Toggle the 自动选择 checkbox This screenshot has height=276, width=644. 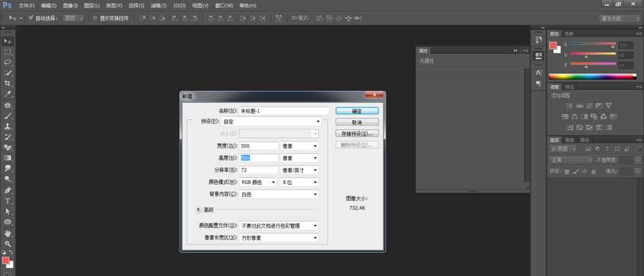pyautogui.click(x=32, y=18)
